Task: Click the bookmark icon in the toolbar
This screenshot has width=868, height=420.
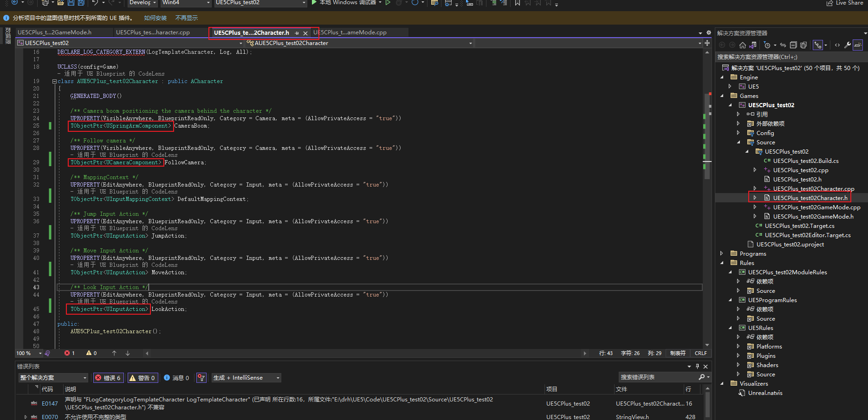Action: click(517, 2)
